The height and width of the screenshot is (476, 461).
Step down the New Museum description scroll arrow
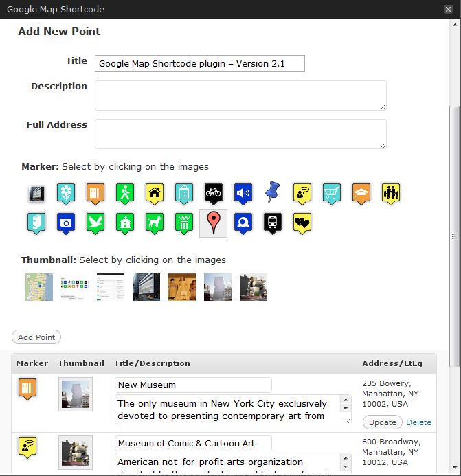coord(346,409)
